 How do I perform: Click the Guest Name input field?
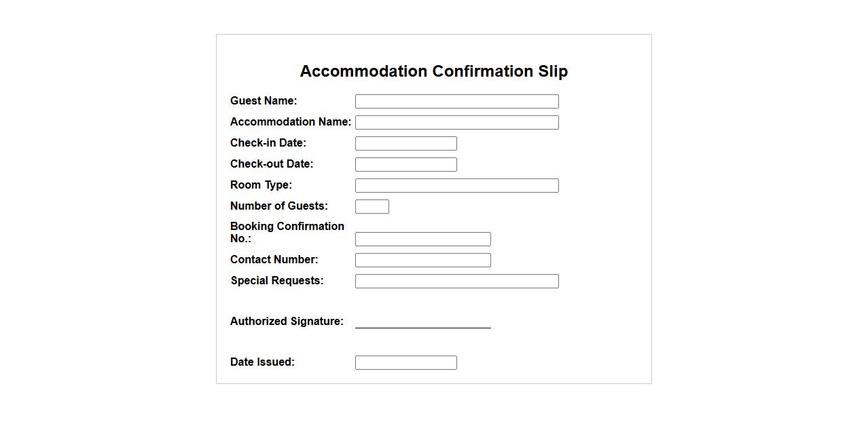tap(456, 102)
